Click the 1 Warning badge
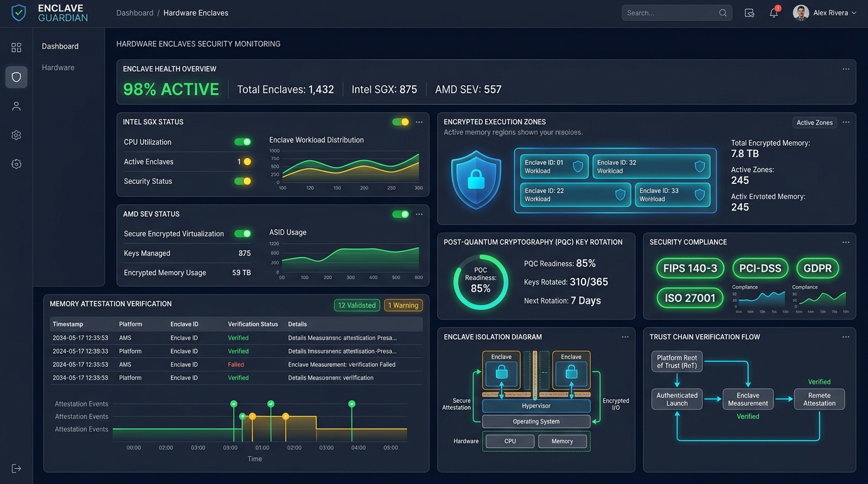Image resolution: width=868 pixels, height=484 pixels. 403,305
